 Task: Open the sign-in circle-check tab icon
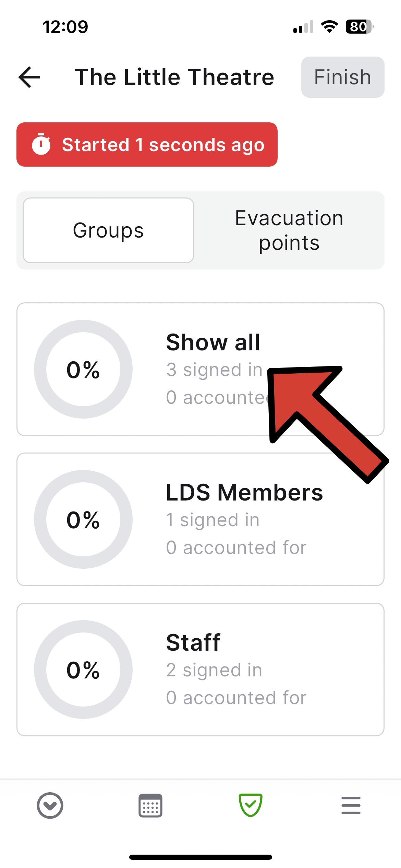click(x=50, y=805)
